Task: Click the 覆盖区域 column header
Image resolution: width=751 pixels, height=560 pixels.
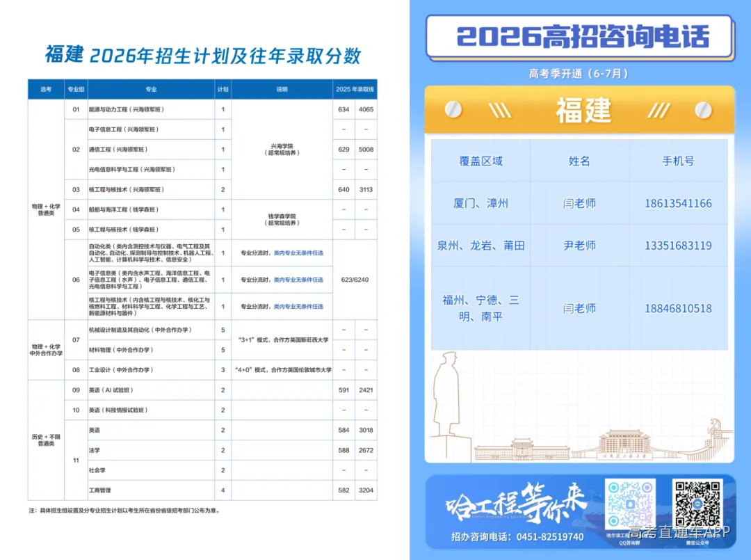Action: pyautogui.click(x=481, y=161)
